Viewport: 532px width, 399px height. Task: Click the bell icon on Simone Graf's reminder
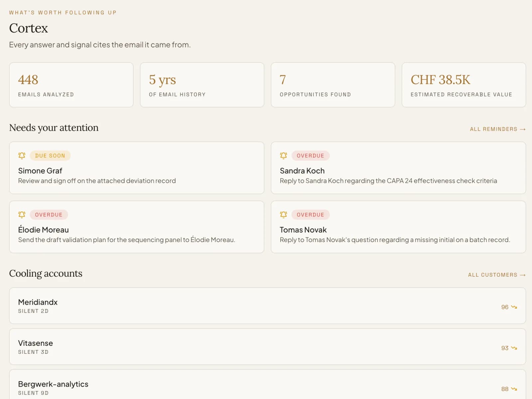click(x=22, y=156)
